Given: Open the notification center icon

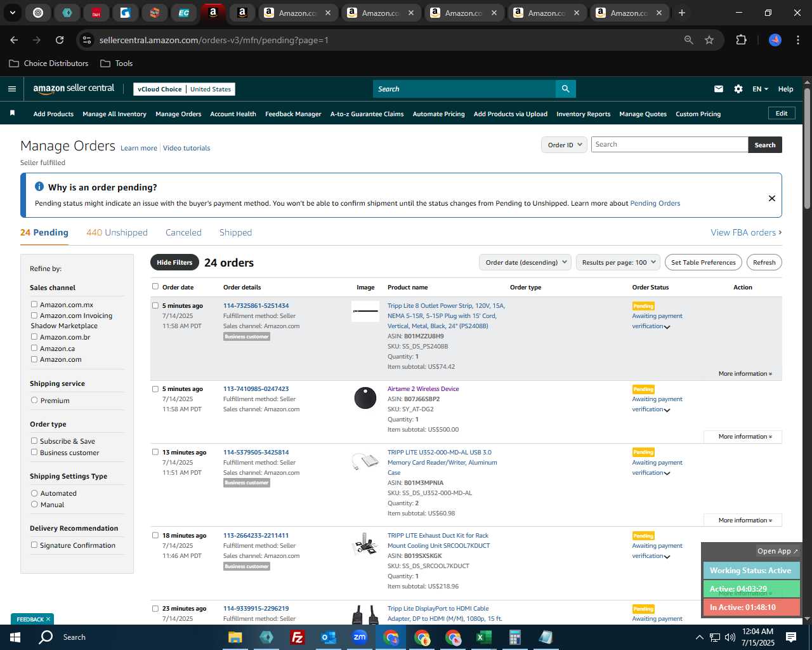Looking at the screenshot, I should [791, 637].
